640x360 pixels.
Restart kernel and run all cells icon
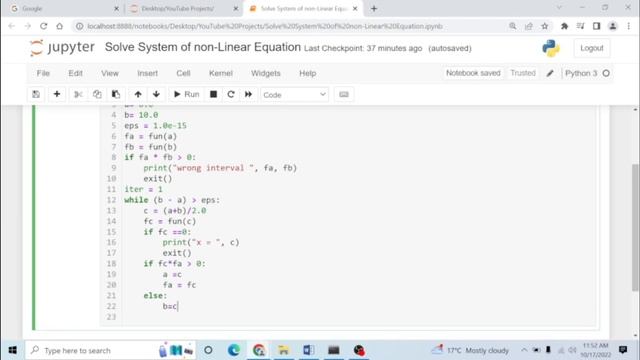coord(248,94)
